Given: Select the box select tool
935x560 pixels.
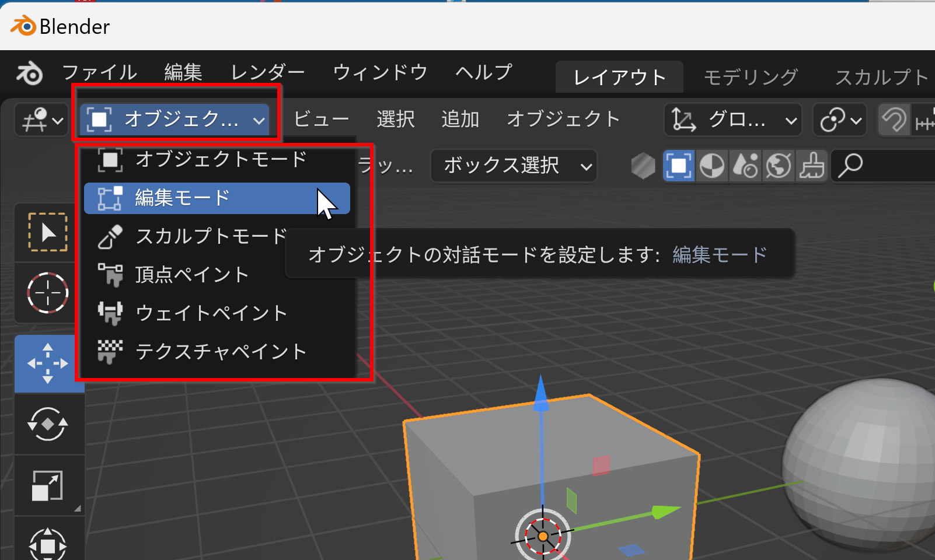Looking at the screenshot, I should coord(47,233).
